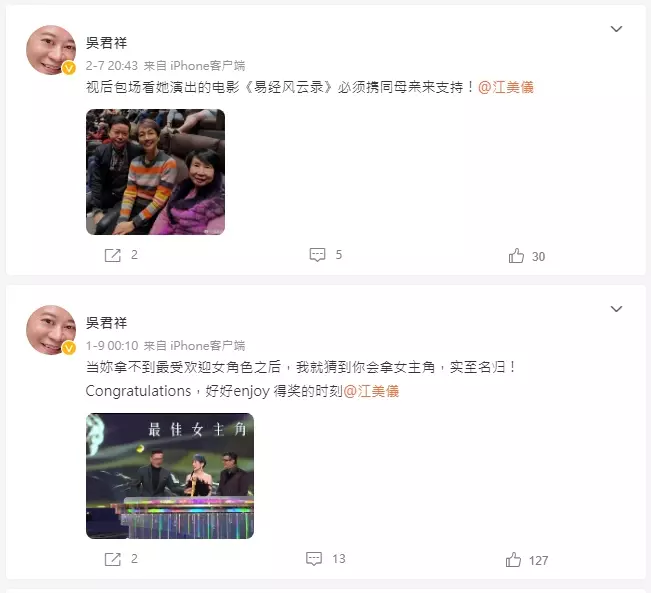Click the 1-9 00:10 timestamp

[x=112, y=346]
